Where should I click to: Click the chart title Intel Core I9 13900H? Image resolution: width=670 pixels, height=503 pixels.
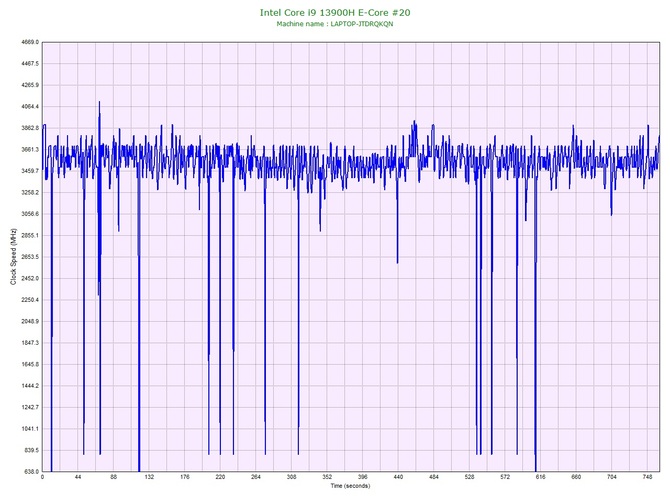pyautogui.click(x=334, y=13)
